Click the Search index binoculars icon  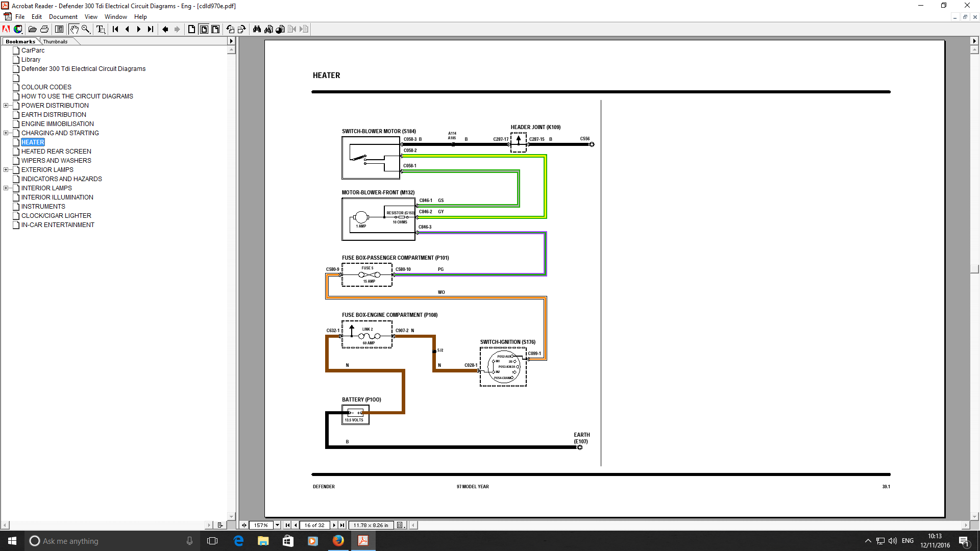[268, 29]
